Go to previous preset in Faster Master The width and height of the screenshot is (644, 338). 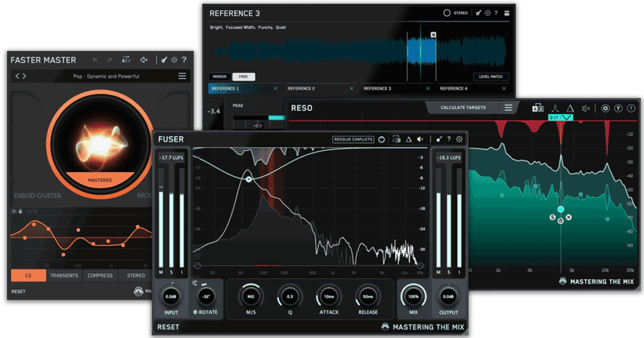[17, 76]
